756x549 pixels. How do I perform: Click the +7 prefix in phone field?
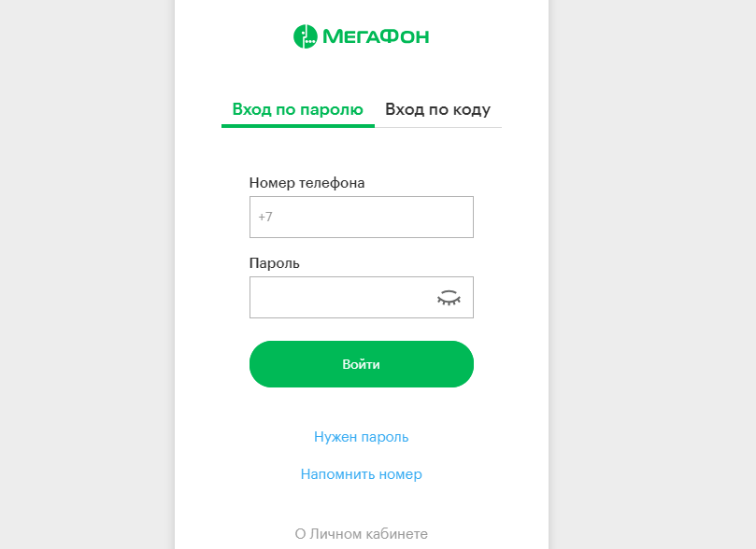click(265, 217)
